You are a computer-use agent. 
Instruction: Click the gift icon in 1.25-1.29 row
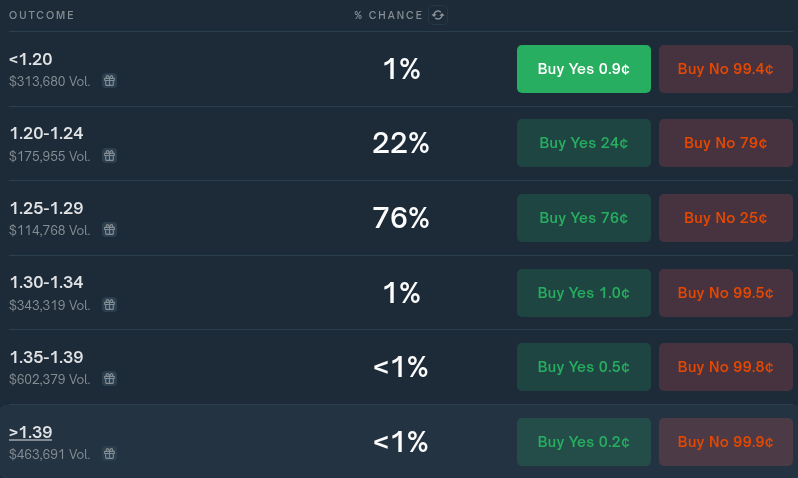(x=109, y=230)
